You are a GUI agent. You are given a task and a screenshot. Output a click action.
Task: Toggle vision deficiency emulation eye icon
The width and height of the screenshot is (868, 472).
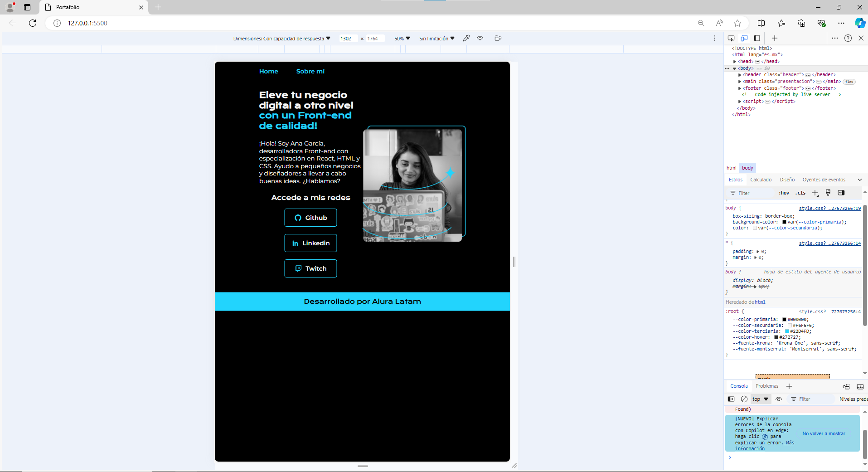(480, 38)
